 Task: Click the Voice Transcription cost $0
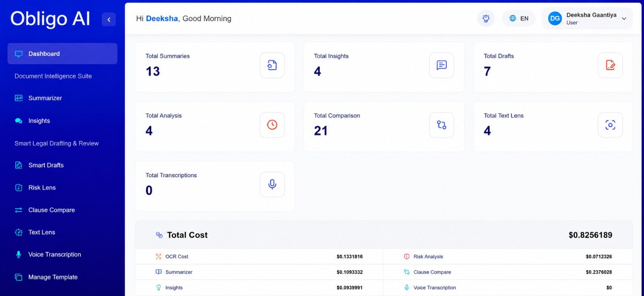(609, 288)
